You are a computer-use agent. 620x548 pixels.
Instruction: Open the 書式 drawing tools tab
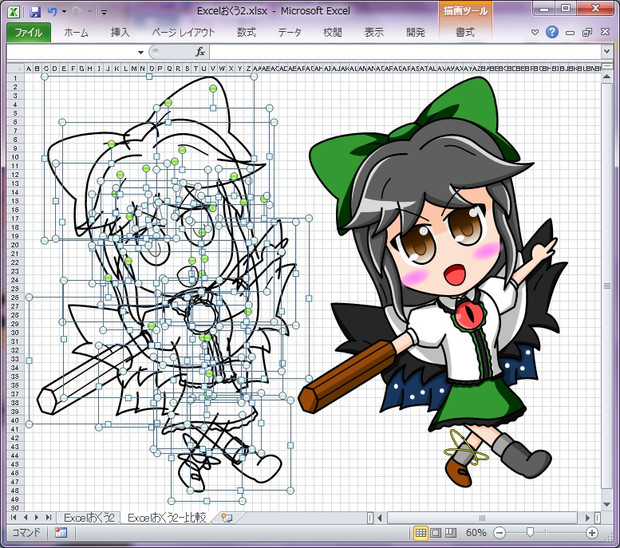pos(465,32)
